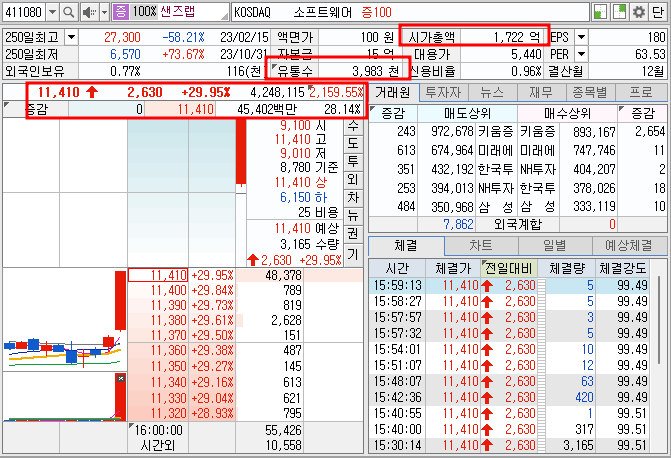The height and width of the screenshot is (458, 671).
Task: Click the 단 button at top right
Action: [658, 12]
